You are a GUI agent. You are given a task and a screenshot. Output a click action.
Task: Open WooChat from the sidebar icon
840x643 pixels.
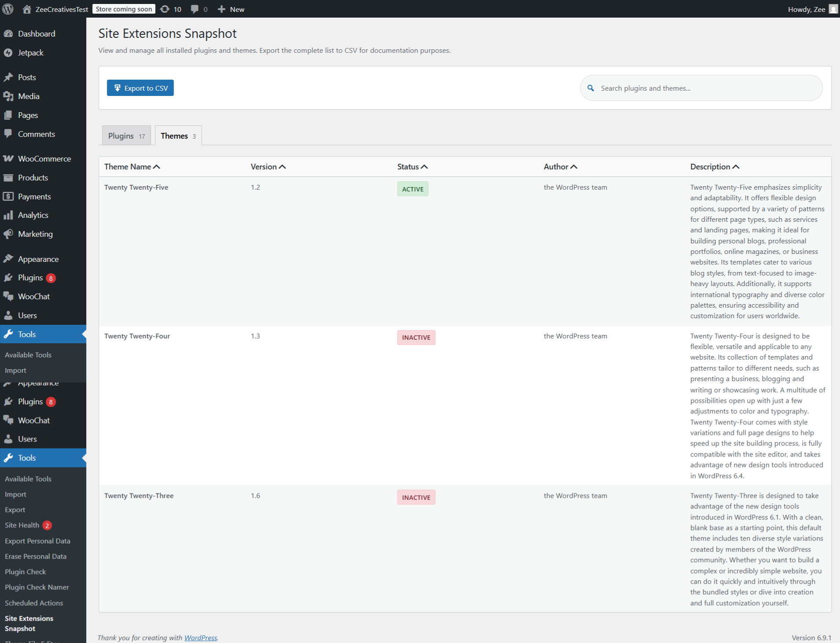click(x=9, y=296)
